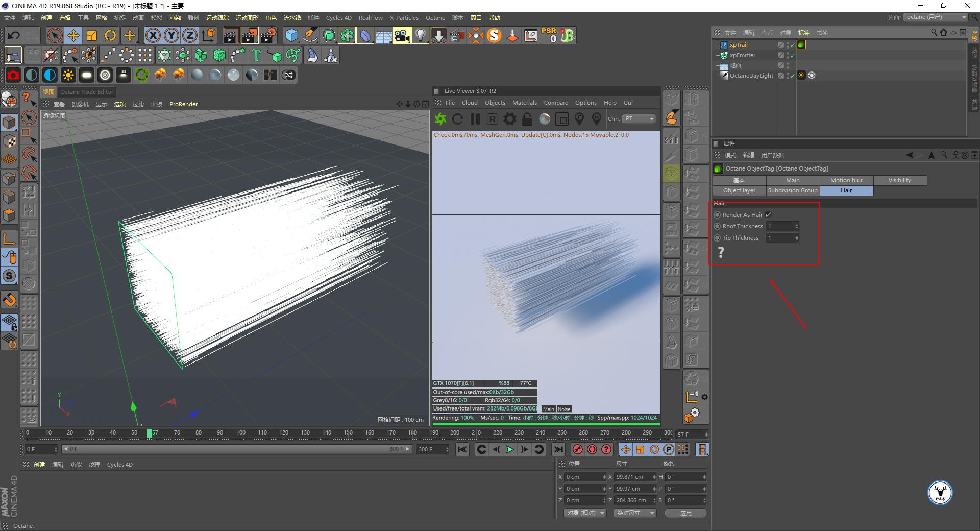Image resolution: width=980 pixels, height=531 pixels.
Task: Select the Scale tool in the toolbar
Action: 92,35
